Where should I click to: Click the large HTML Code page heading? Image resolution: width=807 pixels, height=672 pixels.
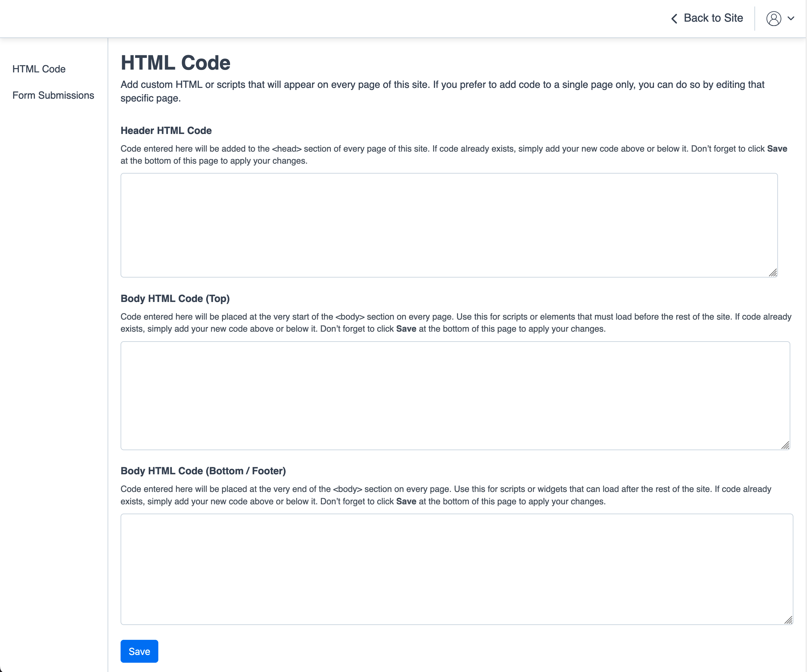(x=176, y=63)
